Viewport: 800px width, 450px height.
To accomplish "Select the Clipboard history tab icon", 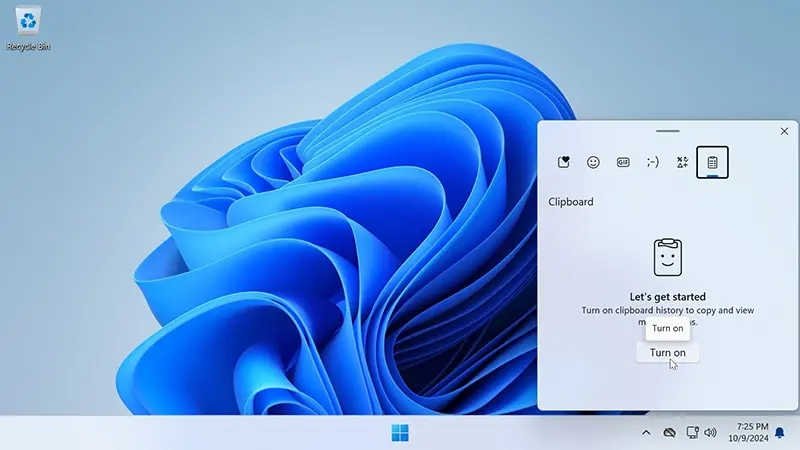I will [712, 162].
